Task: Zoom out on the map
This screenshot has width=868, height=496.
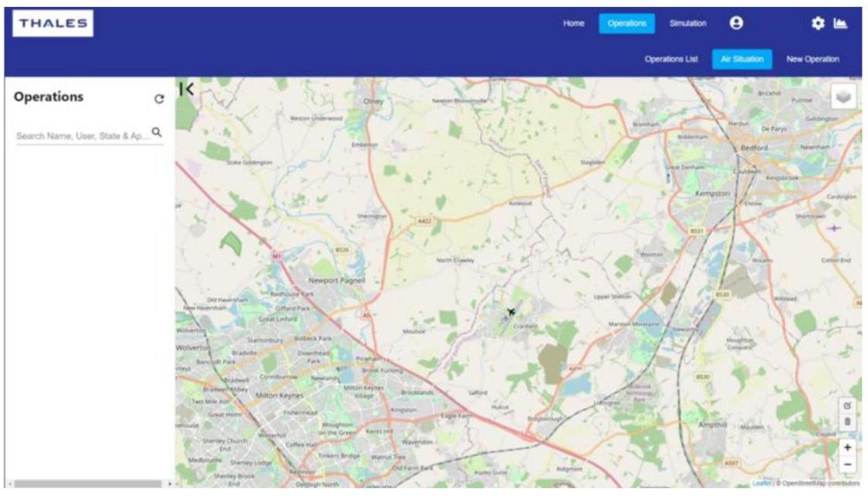Action: pos(847,464)
